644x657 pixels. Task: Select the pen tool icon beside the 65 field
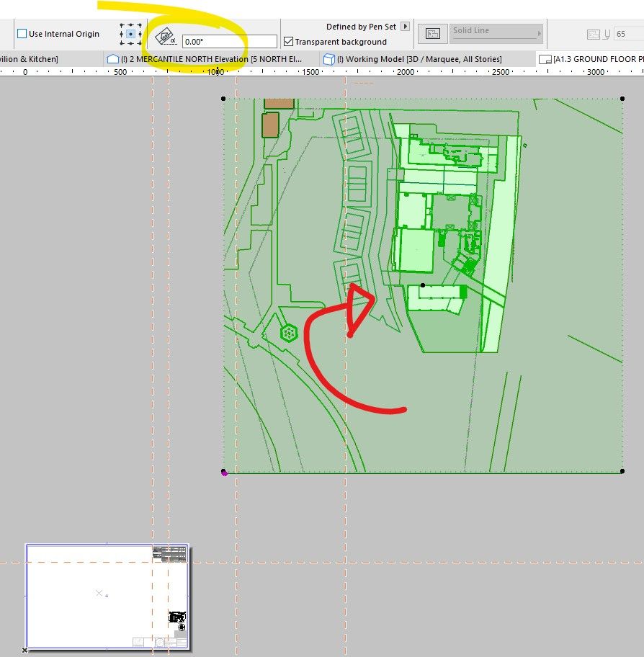607,33
